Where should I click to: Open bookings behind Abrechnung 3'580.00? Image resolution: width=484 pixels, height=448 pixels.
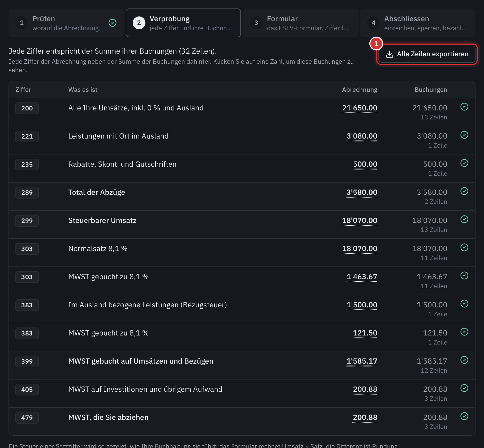(x=362, y=192)
